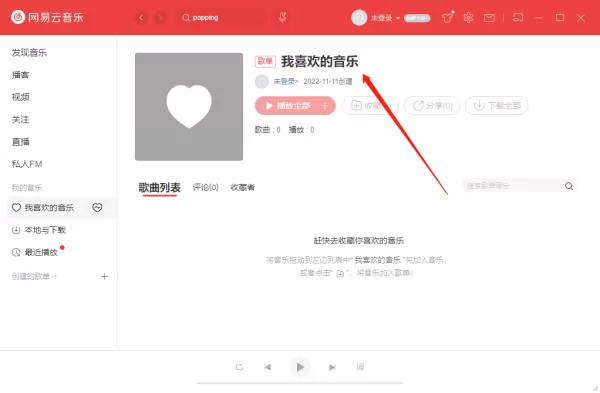Switch to 收藏者 tab
The height and width of the screenshot is (393, 600).
point(243,187)
